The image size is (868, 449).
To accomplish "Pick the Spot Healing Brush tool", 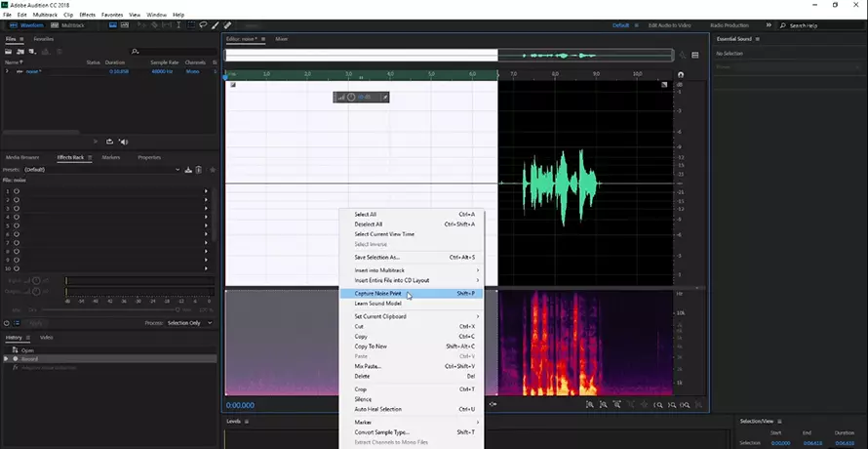I will (x=227, y=25).
